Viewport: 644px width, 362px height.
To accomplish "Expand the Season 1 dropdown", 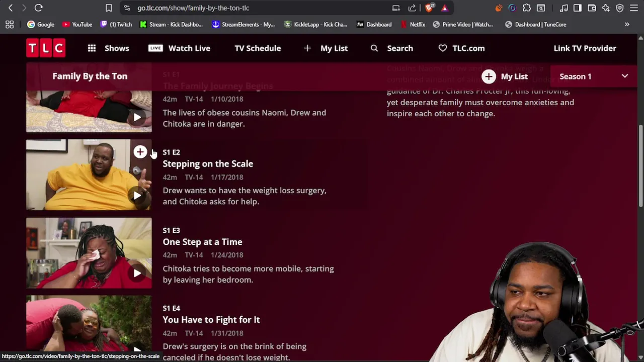I will coord(594,76).
